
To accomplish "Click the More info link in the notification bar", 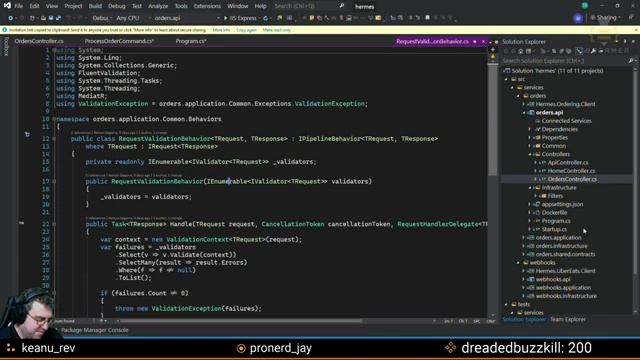I will (221, 30).
